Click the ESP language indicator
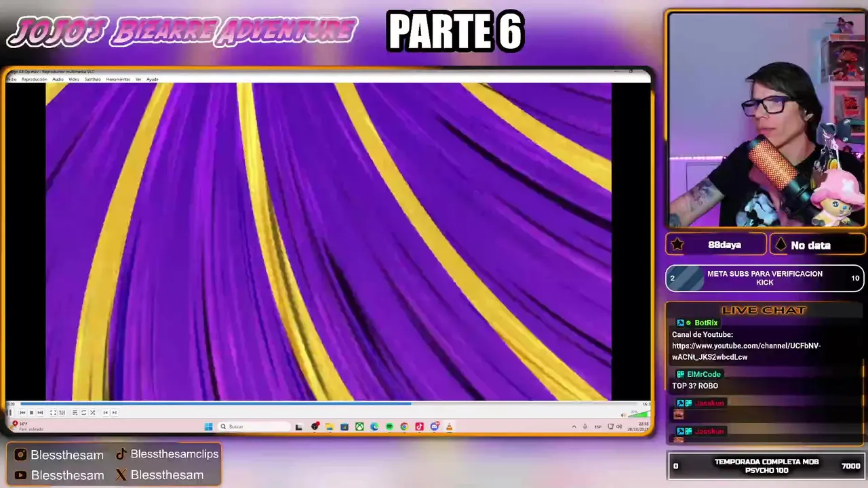The width and height of the screenshot is (868, 488). point(597,426)
